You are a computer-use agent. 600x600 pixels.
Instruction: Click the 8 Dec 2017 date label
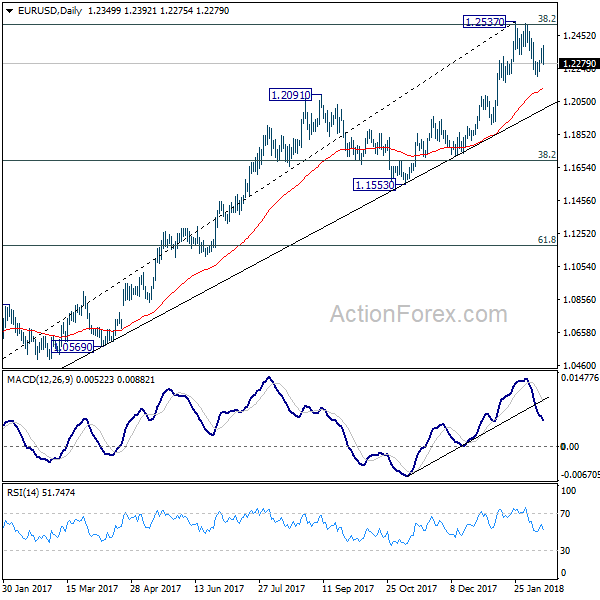[473, 588]
